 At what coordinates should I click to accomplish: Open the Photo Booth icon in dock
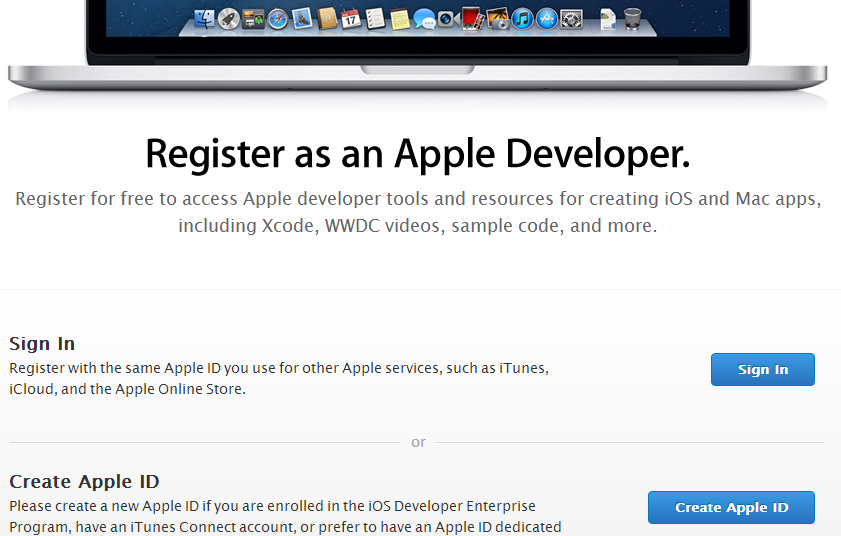(473, 19)
